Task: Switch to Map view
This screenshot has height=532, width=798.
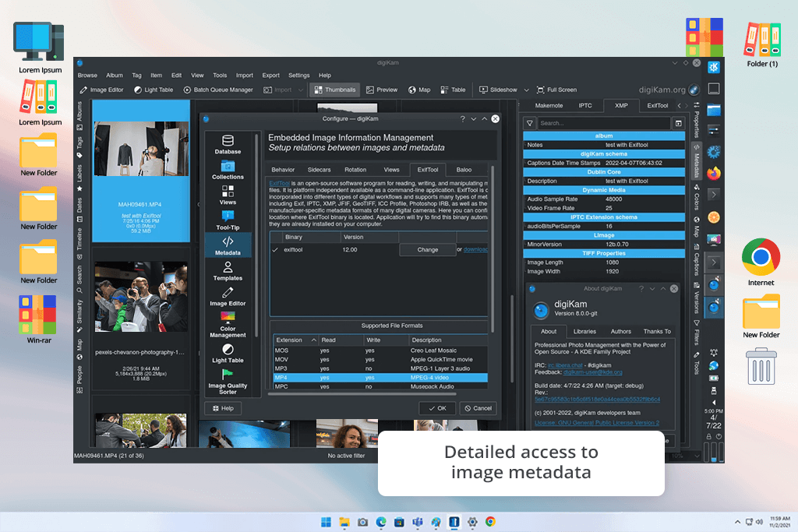Action: tap(418, 90)
